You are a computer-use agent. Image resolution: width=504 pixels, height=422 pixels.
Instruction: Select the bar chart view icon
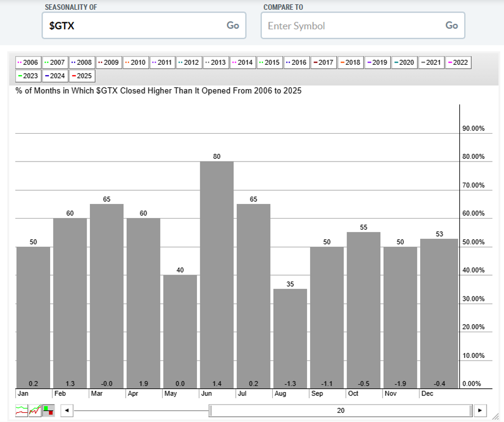pyautogui.click(x=48, y=409)
